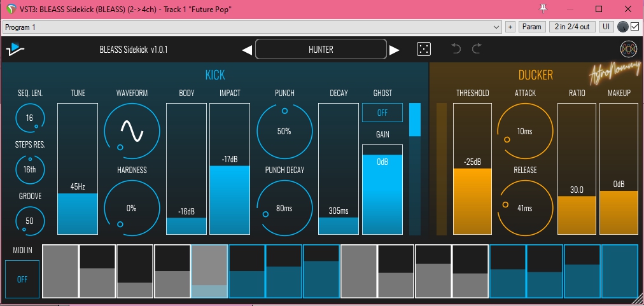Click sequencer step 15
Image resolution: width=644 pixels, height=306 pixels.
582,271
